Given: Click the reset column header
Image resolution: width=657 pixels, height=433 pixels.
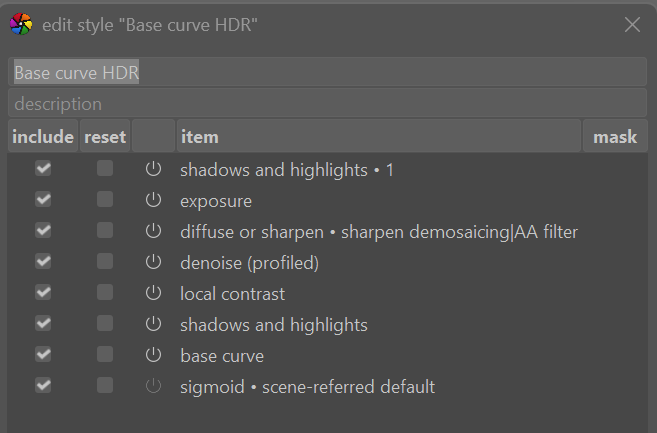Looking at the screenshot, I should point(105,136).
